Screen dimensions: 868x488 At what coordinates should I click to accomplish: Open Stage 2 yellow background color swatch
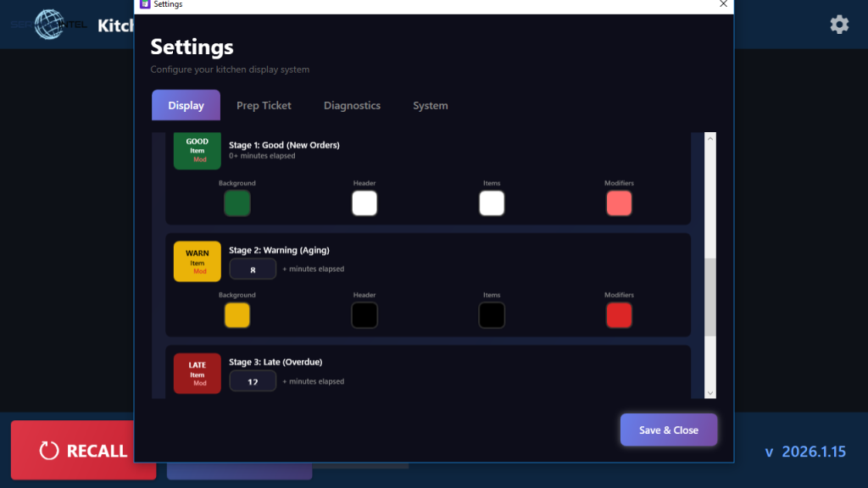[x=237, y=315]
